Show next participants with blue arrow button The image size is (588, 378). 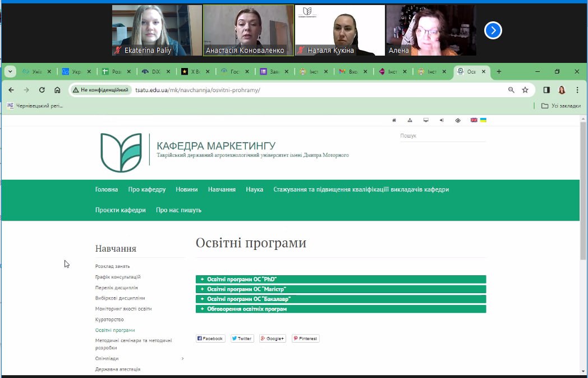493,30
